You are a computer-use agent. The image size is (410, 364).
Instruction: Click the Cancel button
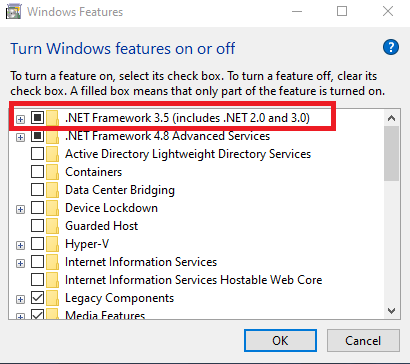tap(363, 341)
